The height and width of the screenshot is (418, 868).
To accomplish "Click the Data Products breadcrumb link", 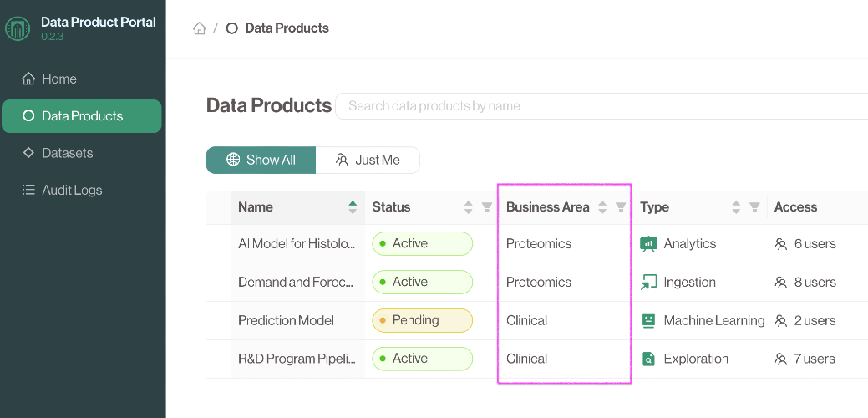I will 287,28.
